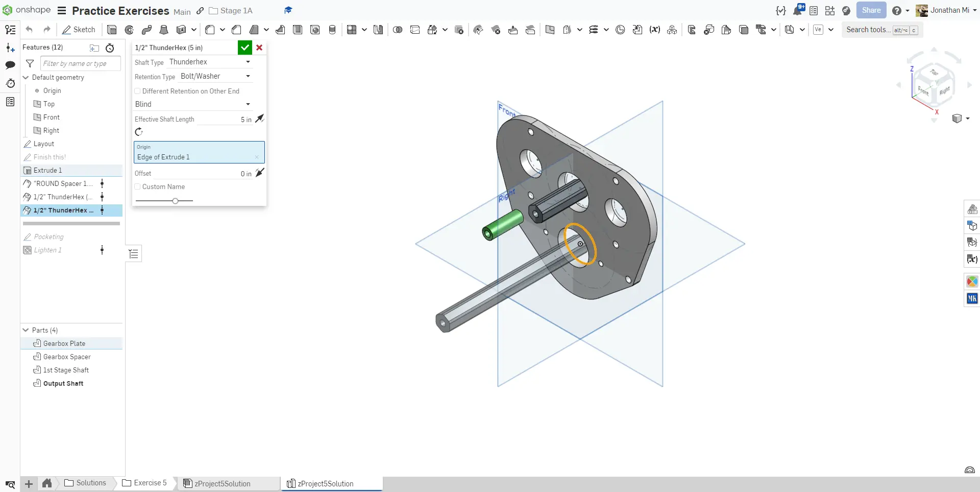Select the Extrude tool in toolbar
The height and width of the screenshot is (492, 980).
click(x=112, y=30)
